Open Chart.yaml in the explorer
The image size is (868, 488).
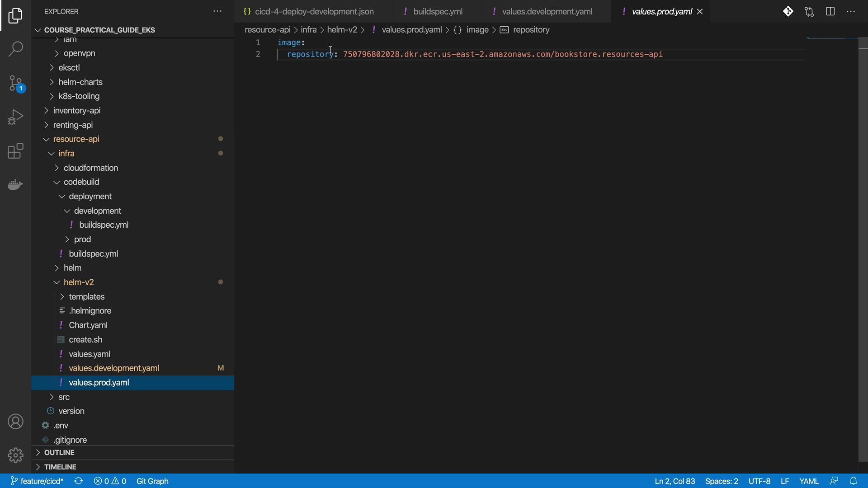(88, 325)
